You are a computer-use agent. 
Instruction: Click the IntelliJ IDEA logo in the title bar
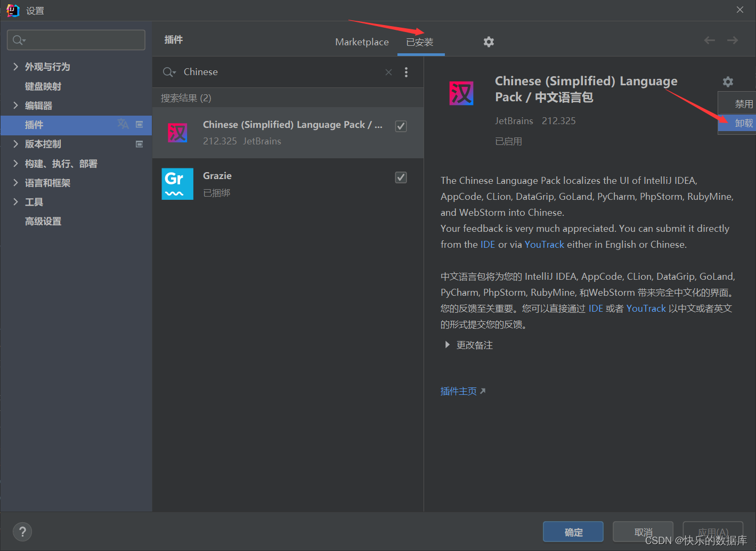click(13, 10)
